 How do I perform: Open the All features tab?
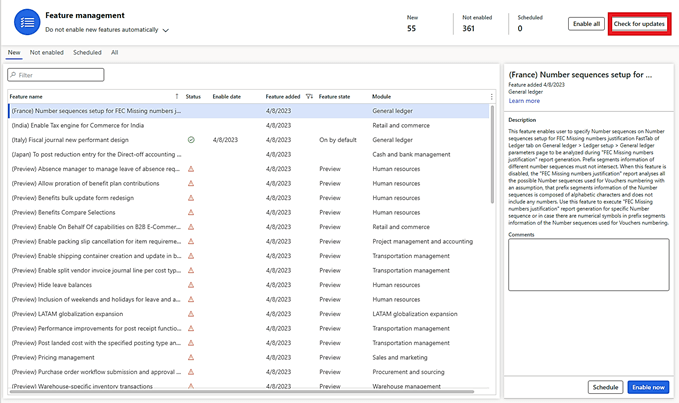[115, 52]
